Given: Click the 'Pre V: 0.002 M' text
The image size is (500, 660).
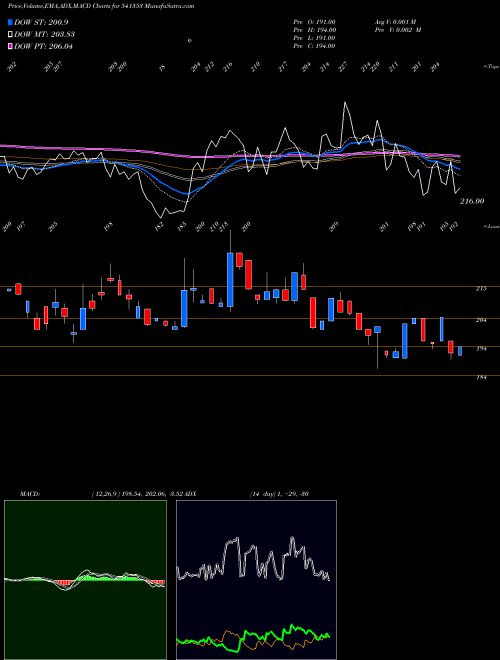Looking at the screenshot, I should (398, 30).
